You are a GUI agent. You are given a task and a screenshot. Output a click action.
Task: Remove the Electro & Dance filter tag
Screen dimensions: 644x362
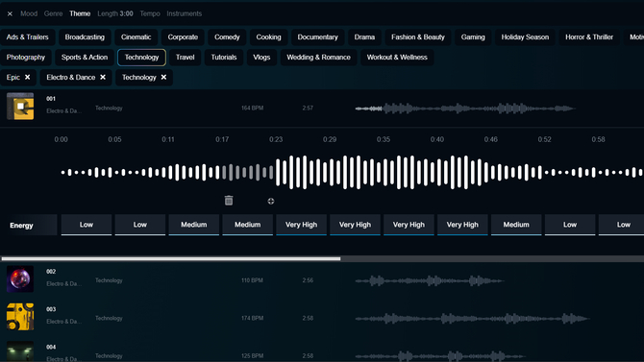[x=103, y=77]
